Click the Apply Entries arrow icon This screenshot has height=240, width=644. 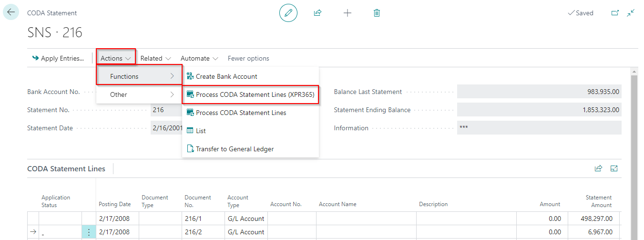coord(35,58)
